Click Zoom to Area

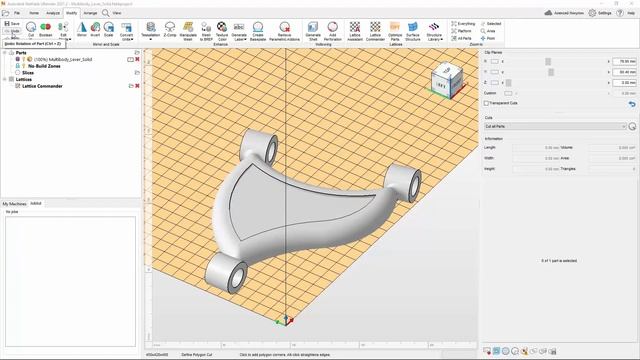click(x=488, y=31)
